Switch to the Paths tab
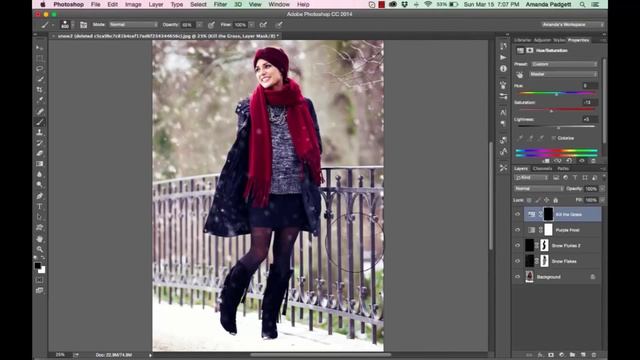The width and height of the screenshot is (640, 360). [563, 169]
